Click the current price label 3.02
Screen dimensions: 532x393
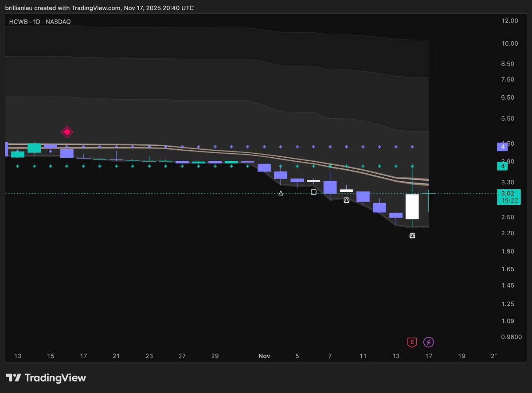pyautogui.click(x=508, y=193)
